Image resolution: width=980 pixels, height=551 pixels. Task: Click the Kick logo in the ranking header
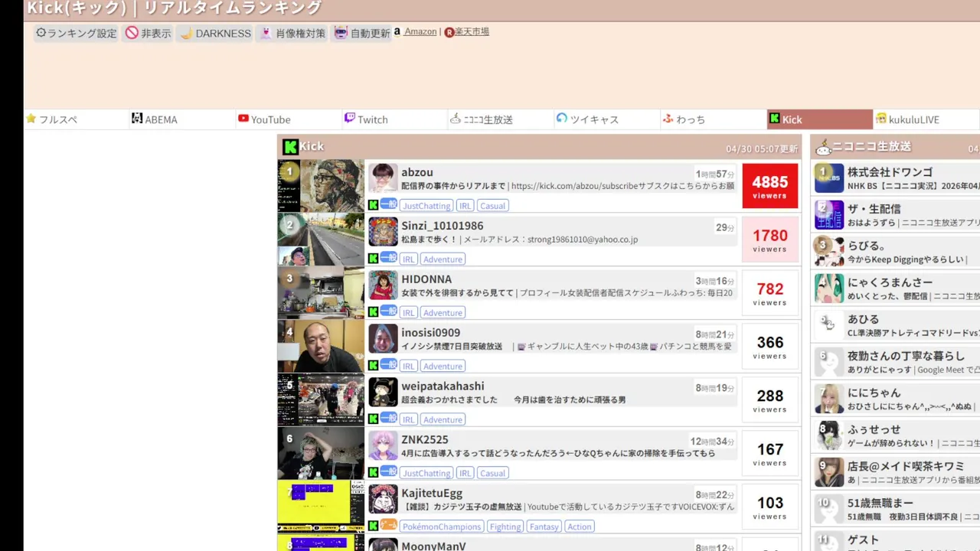(290, 147)
